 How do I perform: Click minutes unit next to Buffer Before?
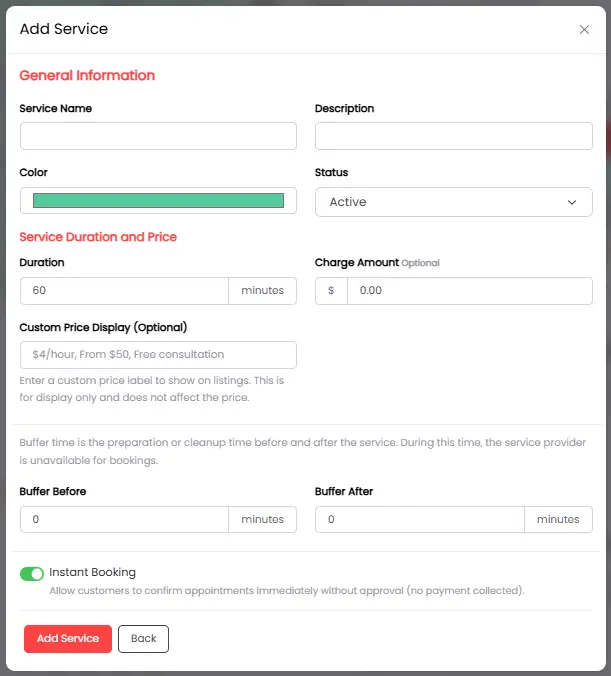coord(263,519)
